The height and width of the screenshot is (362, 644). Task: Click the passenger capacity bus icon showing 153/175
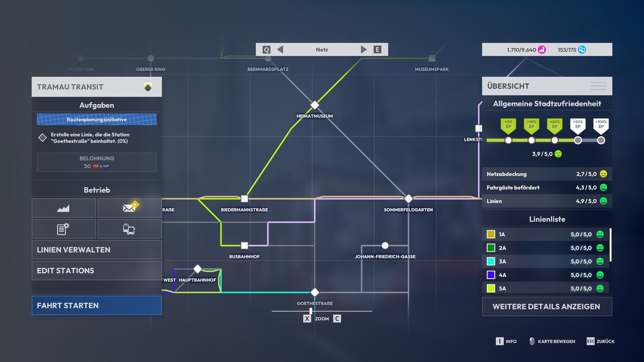pos(581,49)
